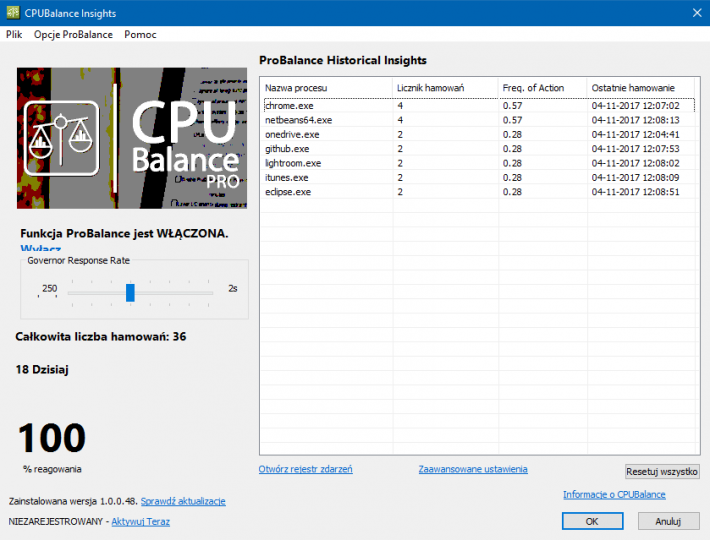Click timestamp 04-11-2017 12:07:53
Viewport: 710px width, 540px height.
coord(635,148)
